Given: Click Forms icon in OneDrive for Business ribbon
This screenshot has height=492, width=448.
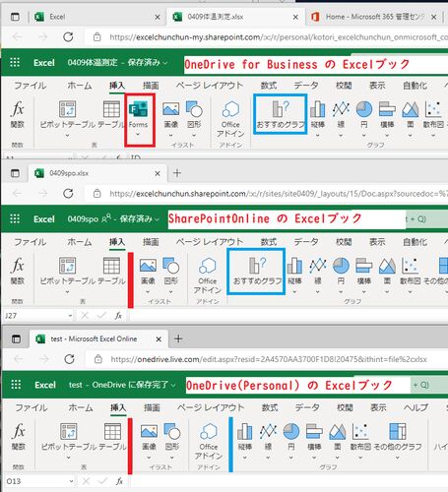Looking at the screenshot, I should 138,109.
